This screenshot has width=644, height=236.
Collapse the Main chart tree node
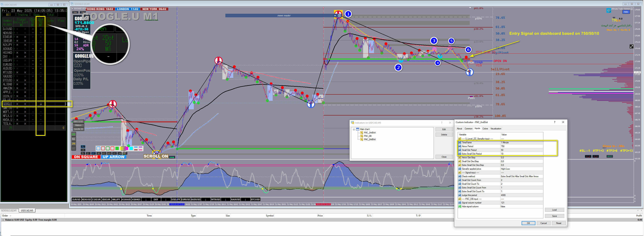click(354, 129)
